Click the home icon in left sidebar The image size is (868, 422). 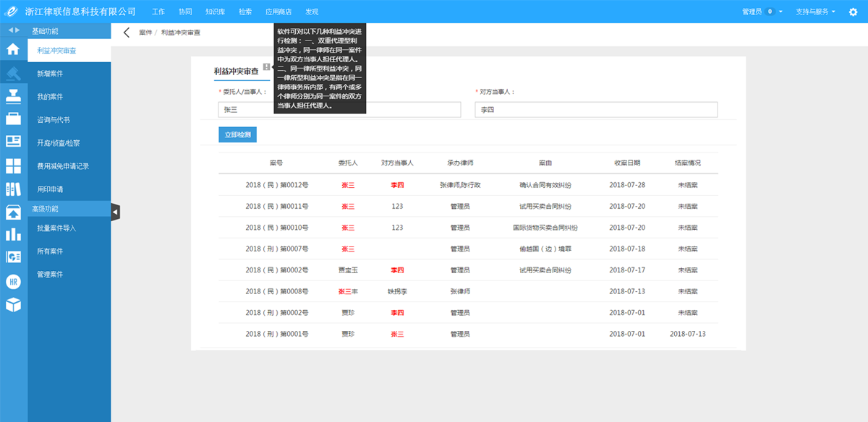coord(13,49)
